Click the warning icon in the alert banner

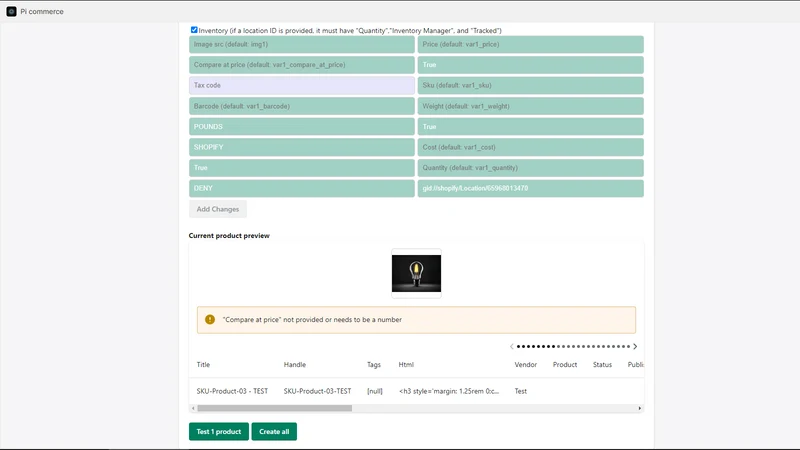[210, 319]
